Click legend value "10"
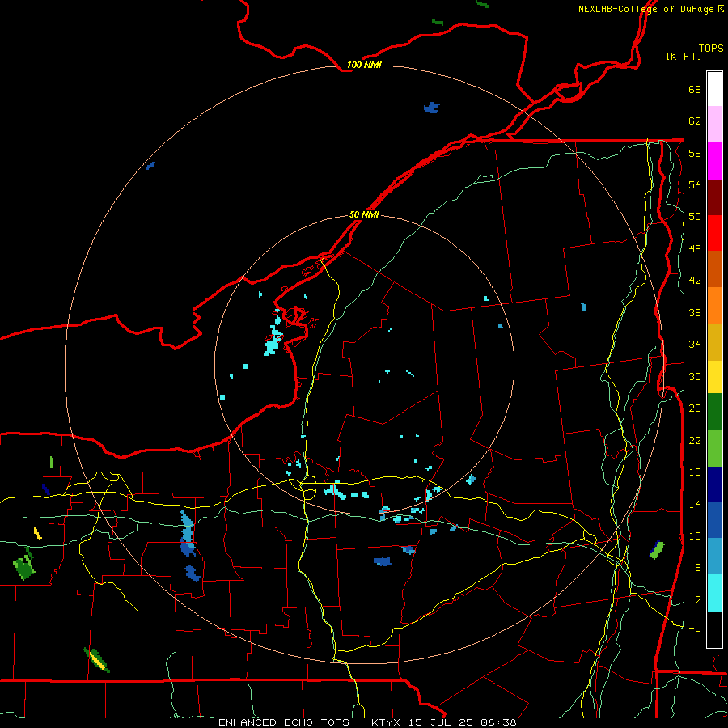This screenshot has height=728, width=728. [695, 535]
